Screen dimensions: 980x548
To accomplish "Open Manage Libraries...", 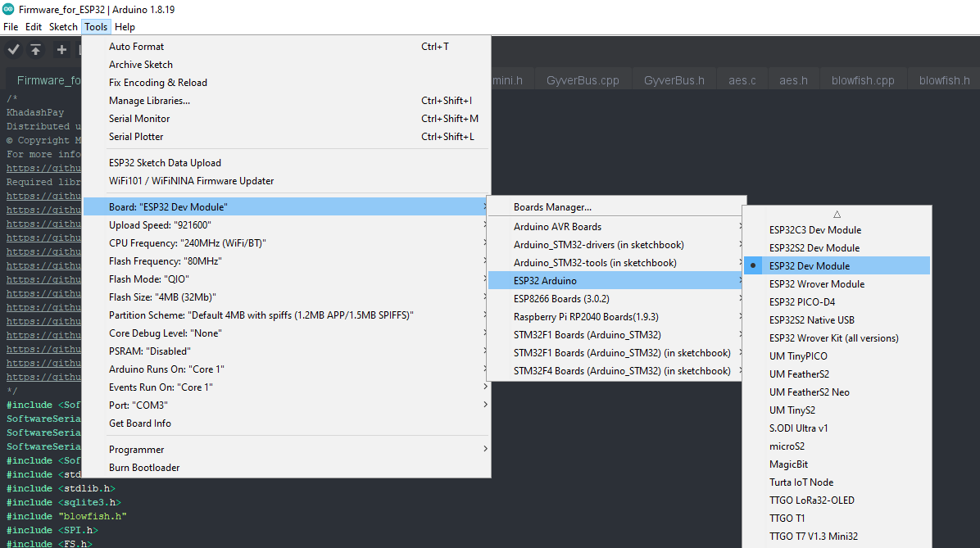I will coord(287,101).
